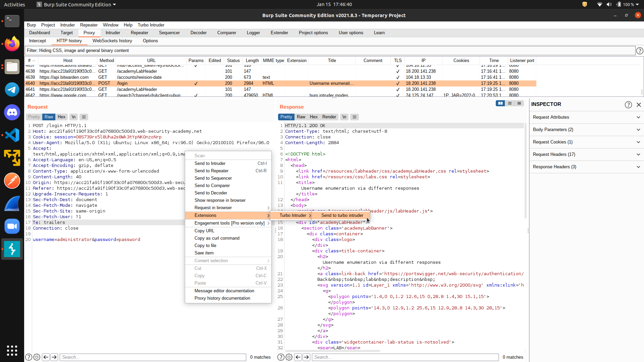Open the Repeater main tab
The image size is (644, 362).
(x=139, y=33)
